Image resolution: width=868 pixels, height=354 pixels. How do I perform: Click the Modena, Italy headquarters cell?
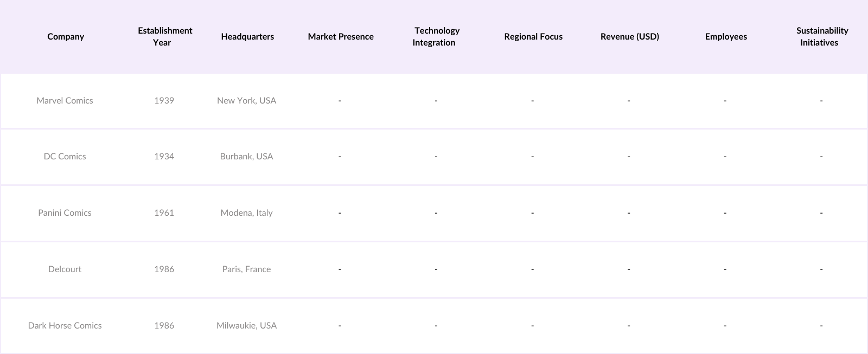click(246, 213)
